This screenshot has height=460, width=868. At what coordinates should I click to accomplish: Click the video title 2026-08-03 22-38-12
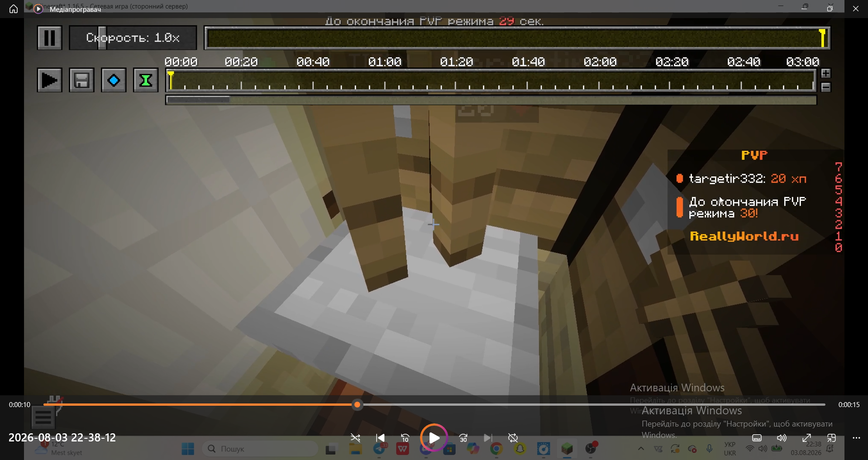pyautogui.click(x=62, y=437)
